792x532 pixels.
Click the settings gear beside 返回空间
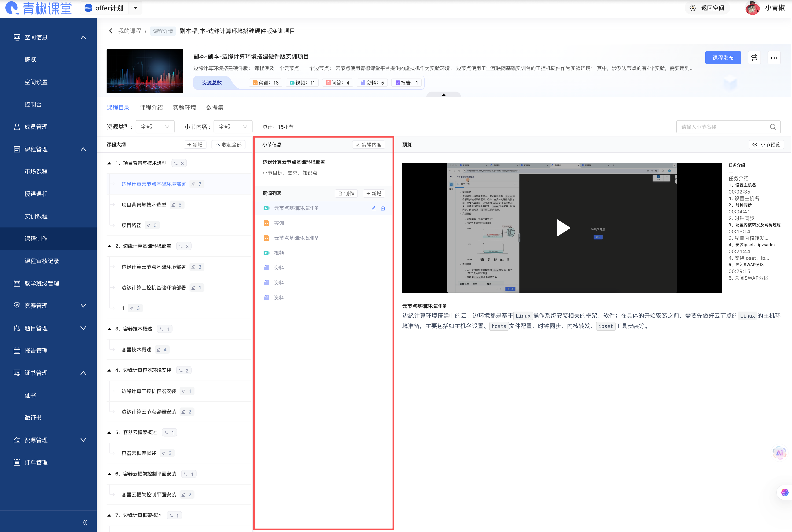pos(693,8)
